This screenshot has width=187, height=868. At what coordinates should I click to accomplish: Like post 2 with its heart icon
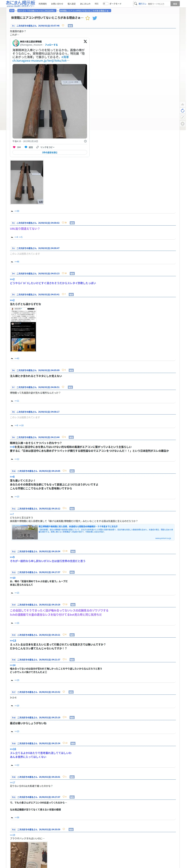pos(63,223)
